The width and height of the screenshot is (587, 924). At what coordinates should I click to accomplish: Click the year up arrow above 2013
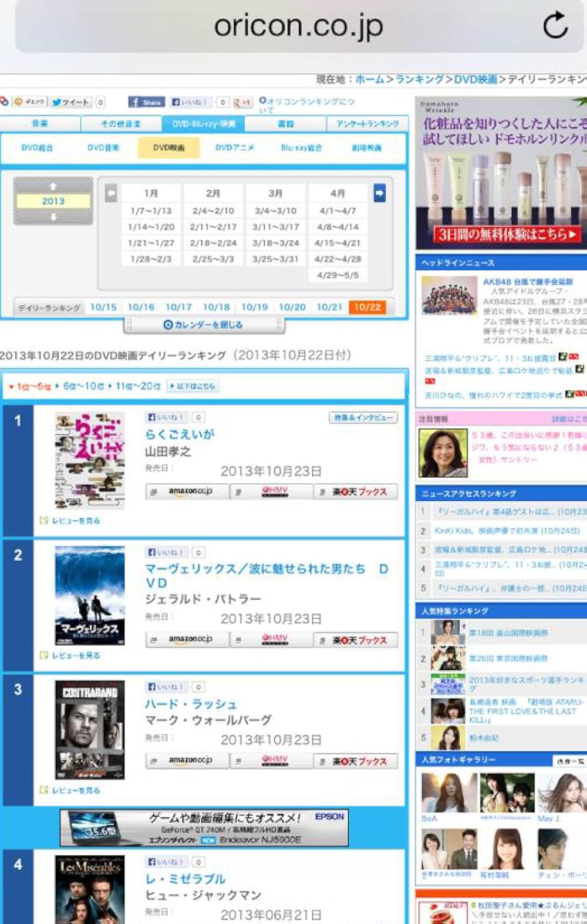coord(53,186)
